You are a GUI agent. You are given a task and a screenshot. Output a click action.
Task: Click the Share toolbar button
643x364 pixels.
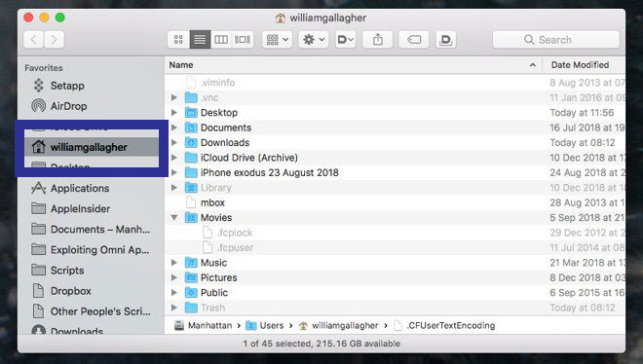click(x=378, y=40)
